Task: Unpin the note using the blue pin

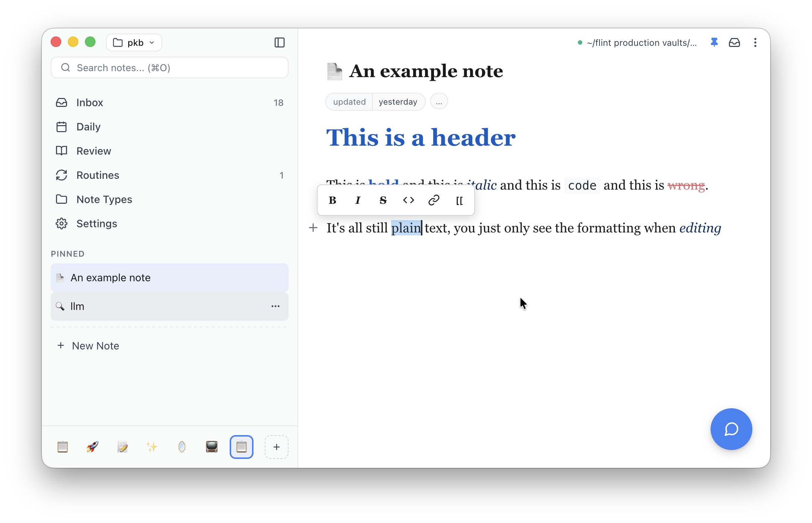Action: [715, 42]
